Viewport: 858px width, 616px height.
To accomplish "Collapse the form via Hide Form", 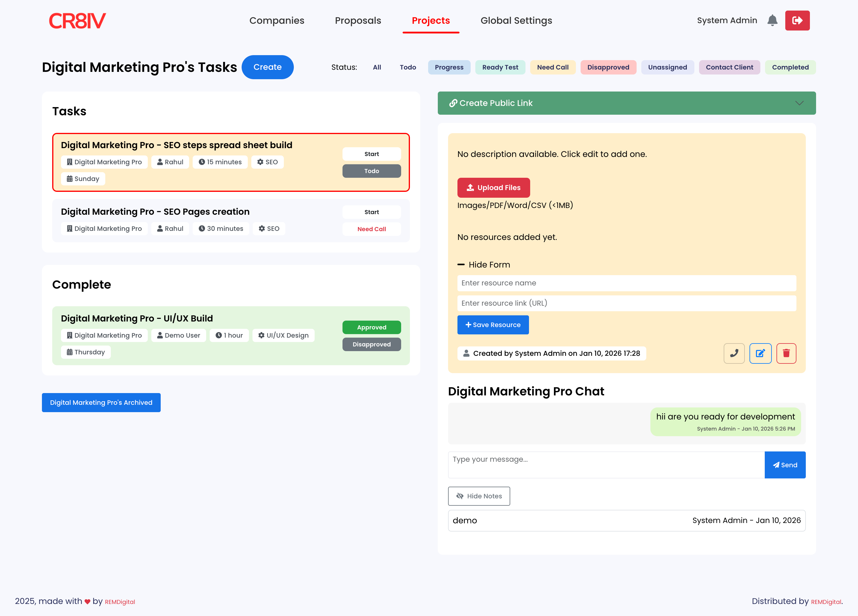I will (x=484, y=265).
